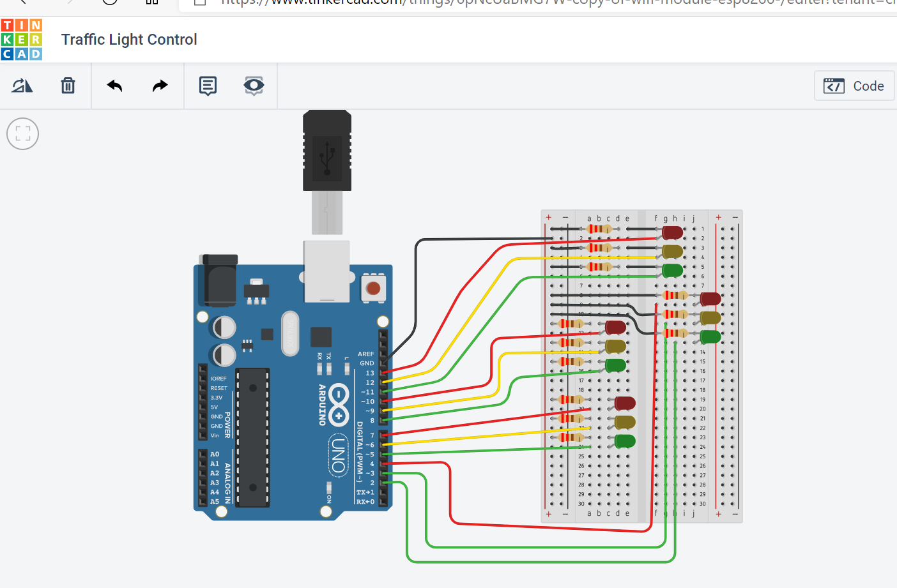Select resistor beside right-side yellow LED
The width and height of the screenshot is (897, 588).
675,314
